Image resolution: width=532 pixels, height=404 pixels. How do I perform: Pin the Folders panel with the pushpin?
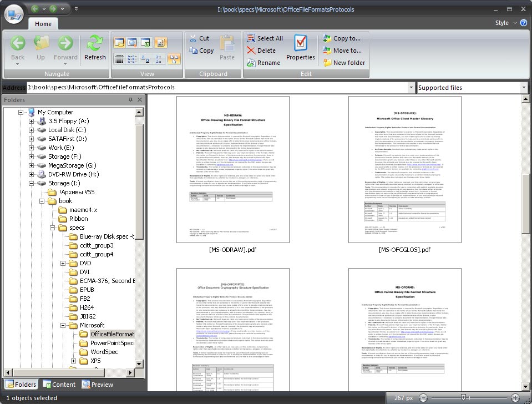pos(131,100)
